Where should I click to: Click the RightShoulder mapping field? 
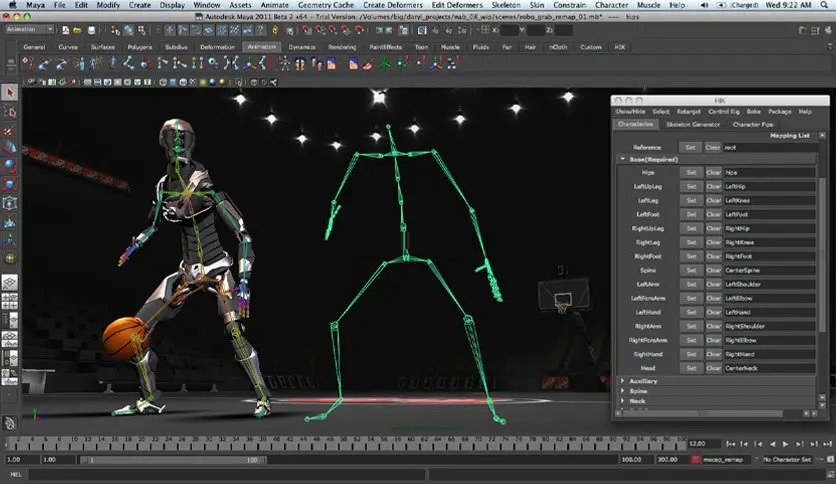pyautogui.click(x=769, y=326)
